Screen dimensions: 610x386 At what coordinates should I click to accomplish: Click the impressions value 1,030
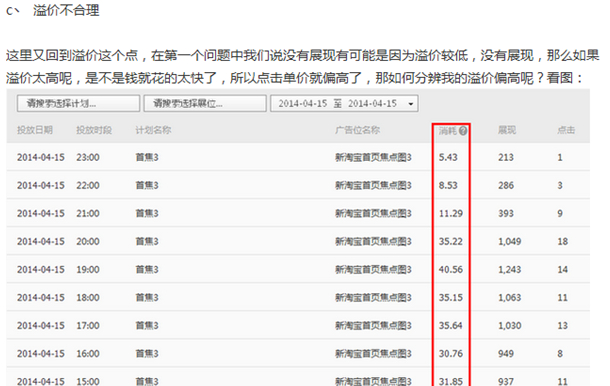pyautogui.click(x=510, y=325)
